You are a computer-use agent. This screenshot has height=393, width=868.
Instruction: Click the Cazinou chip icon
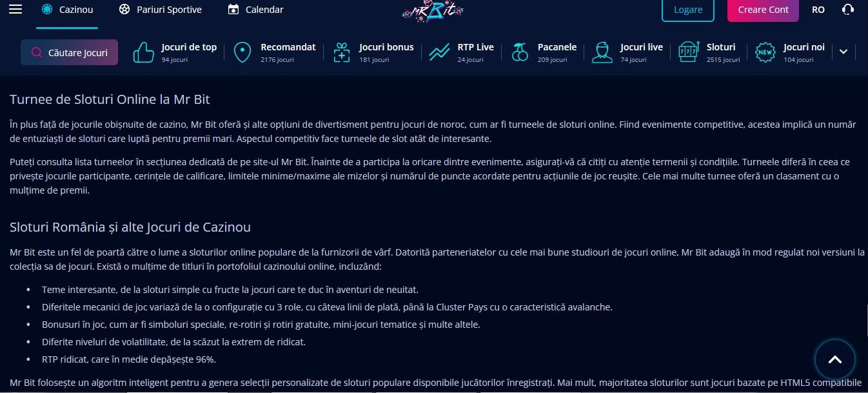pyautogui.click(x=46, y=10)
